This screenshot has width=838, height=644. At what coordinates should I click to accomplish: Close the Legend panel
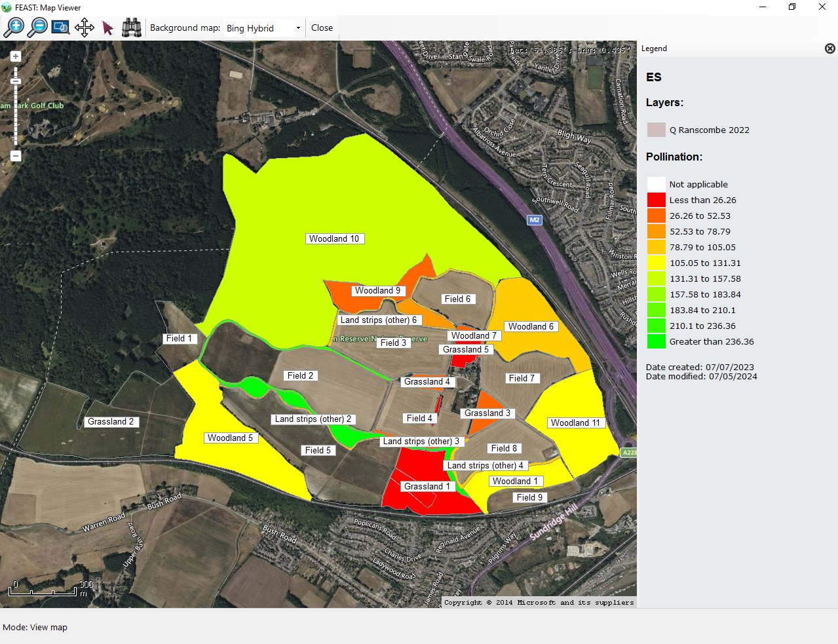click(x=829, y=48)
